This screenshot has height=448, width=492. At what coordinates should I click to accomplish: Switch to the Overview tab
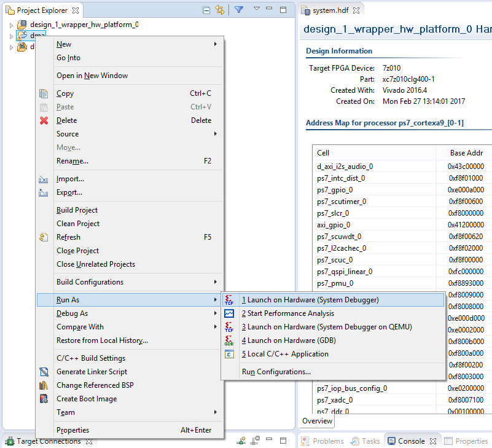317,421
